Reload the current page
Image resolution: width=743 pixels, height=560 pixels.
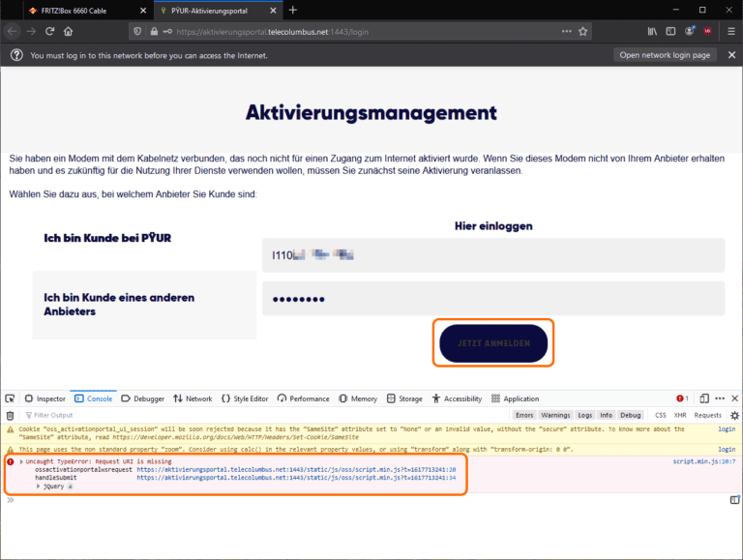[x=49, y=31]
